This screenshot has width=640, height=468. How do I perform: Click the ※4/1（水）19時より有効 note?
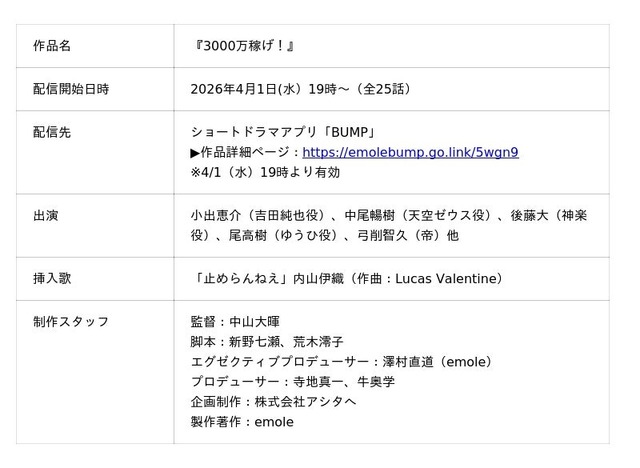[265, 172]
